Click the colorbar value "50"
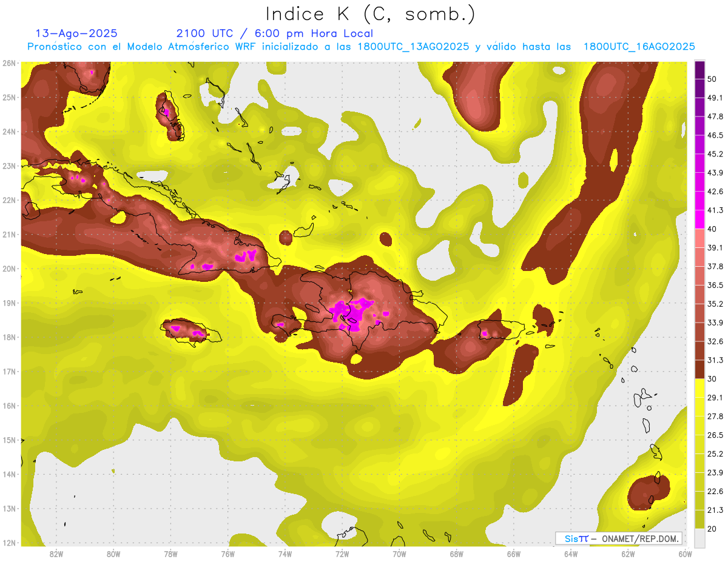This screenshot has height=562, width=728. coord(712,79)
